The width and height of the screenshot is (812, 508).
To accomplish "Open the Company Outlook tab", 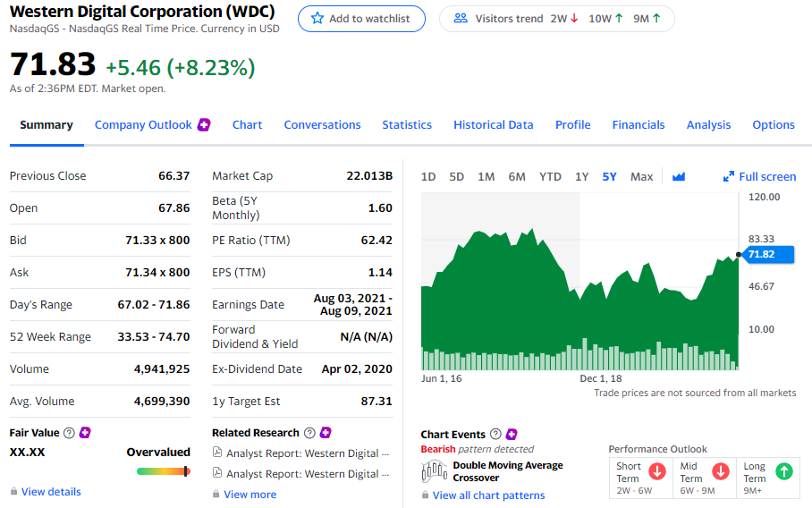I will pyautogui.click(x=143, y=125).
